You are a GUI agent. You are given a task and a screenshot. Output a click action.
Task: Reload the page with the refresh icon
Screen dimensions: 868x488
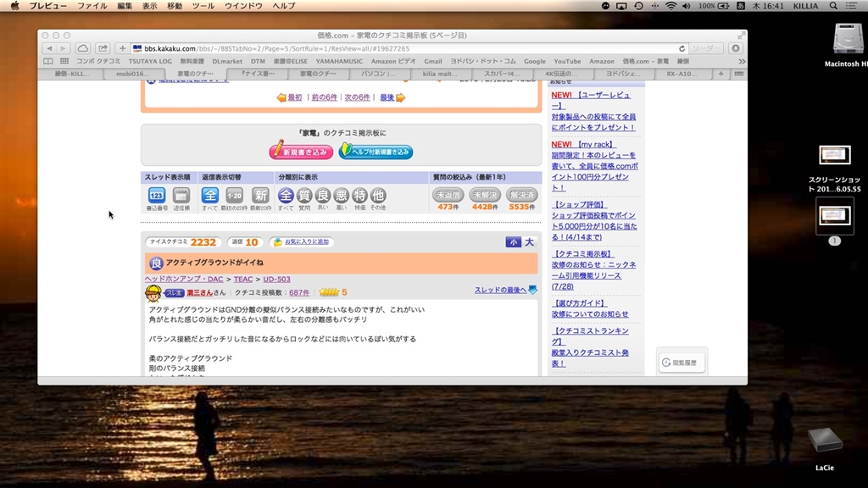click(x=682, y=48)
